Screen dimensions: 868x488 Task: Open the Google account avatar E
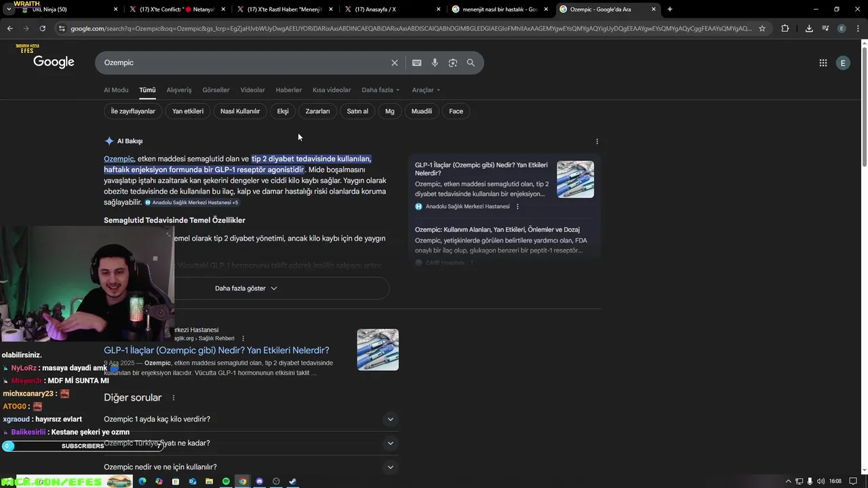click(843, 63)
